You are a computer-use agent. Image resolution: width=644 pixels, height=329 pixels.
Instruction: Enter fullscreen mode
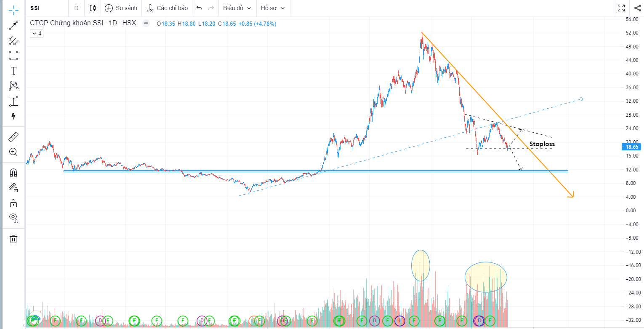click(621, 8)
